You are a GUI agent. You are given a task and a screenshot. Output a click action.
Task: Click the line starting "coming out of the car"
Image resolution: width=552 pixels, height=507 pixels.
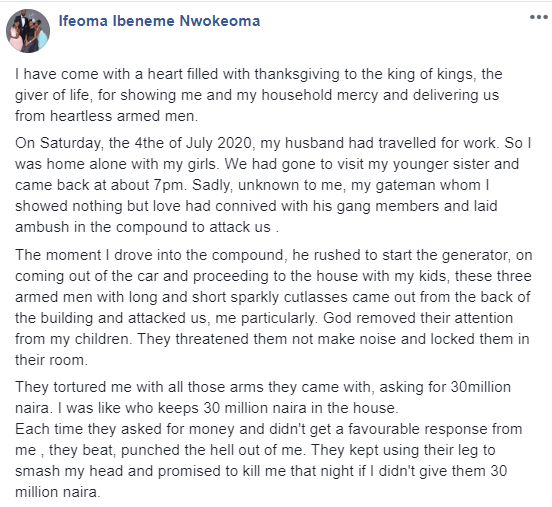coord(273,276)
